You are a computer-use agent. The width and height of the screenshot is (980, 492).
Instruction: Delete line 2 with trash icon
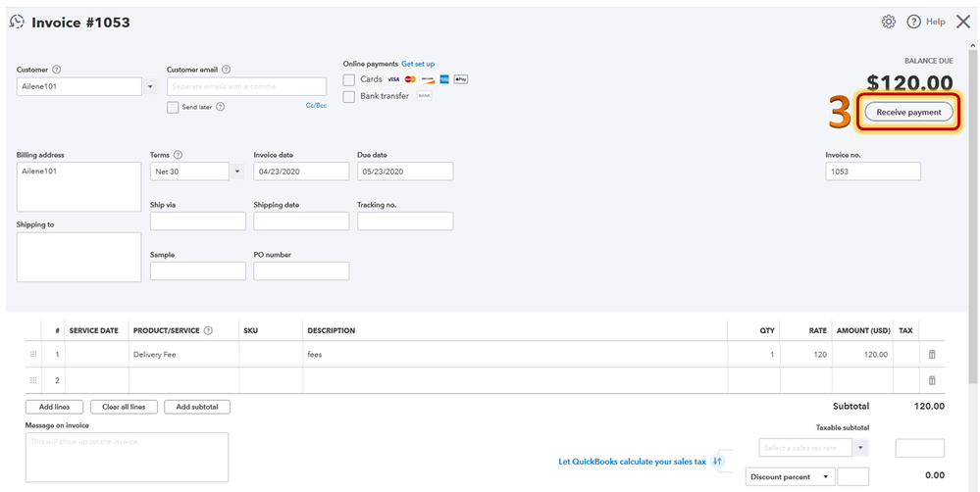(932, 380)
